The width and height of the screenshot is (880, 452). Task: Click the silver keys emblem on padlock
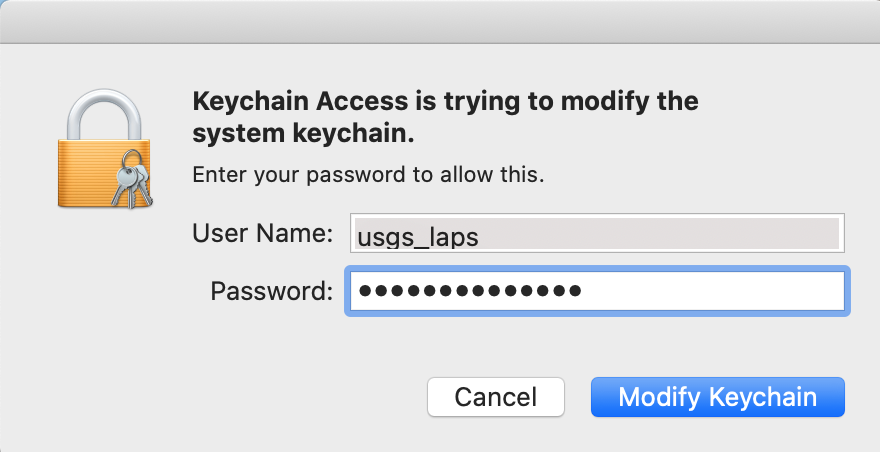tap(132, 180)
